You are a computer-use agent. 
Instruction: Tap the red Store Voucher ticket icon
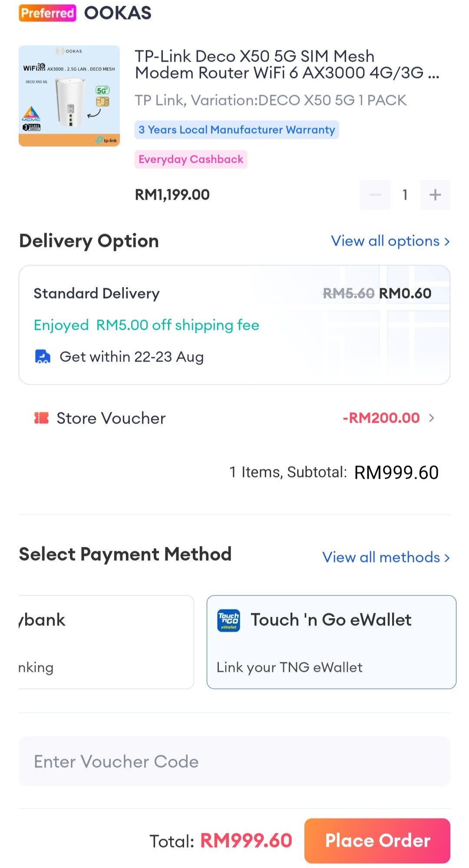(x=42, y=418)
